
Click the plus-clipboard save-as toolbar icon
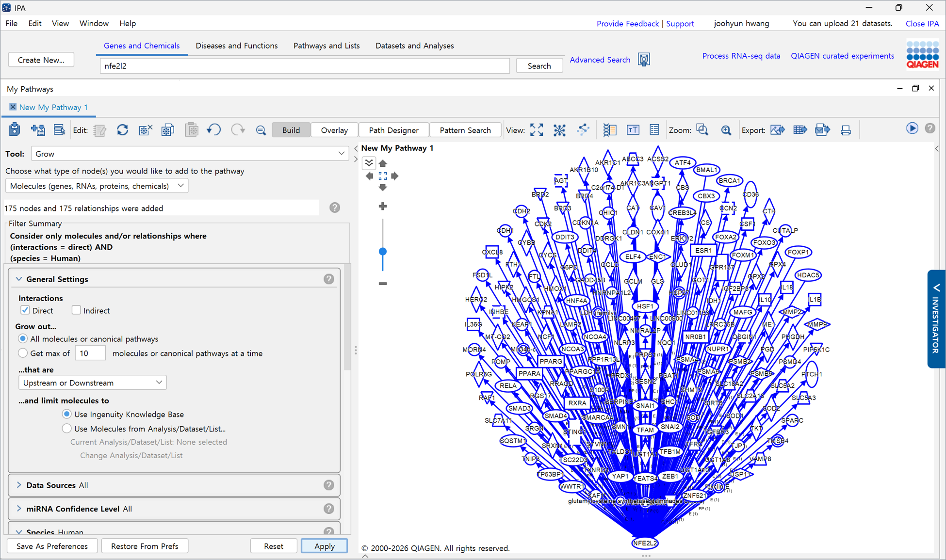(37, 129)
